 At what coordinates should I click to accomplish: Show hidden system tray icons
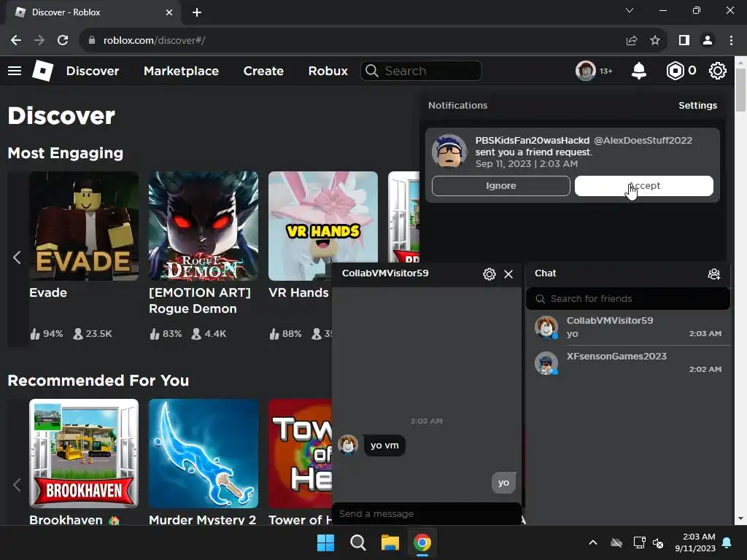[x=593, y=542]
